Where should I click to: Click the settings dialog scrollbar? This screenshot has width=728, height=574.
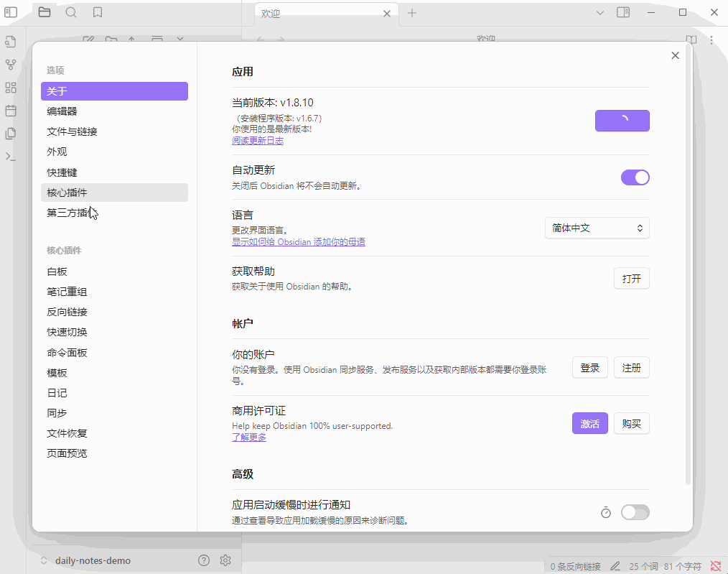click(688, 264)
